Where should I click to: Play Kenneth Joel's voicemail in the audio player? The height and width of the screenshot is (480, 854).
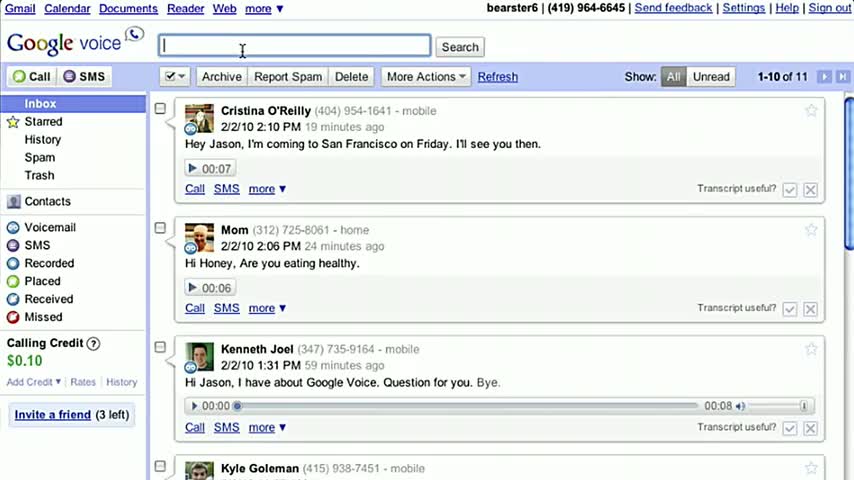coord(194,406)
